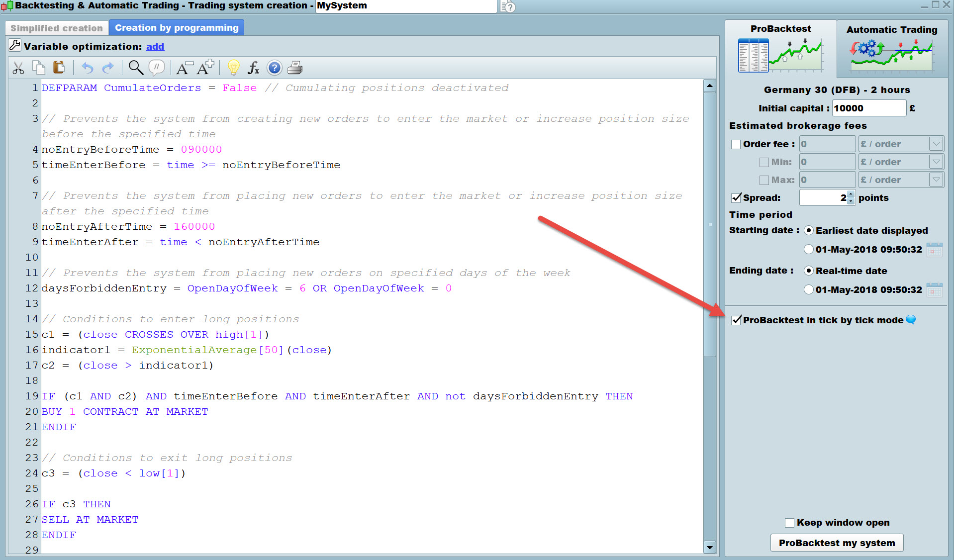Increase spread with the up stepper arrow
Viewport: 954px width, 560px height.
point(851,194)
